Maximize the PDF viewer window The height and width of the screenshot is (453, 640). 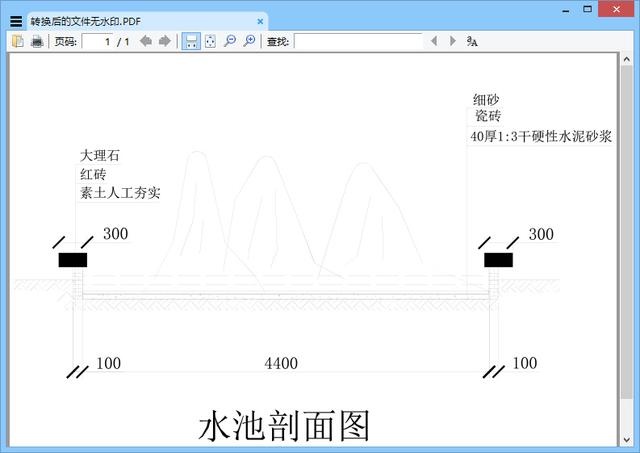(x=587, y=9)
